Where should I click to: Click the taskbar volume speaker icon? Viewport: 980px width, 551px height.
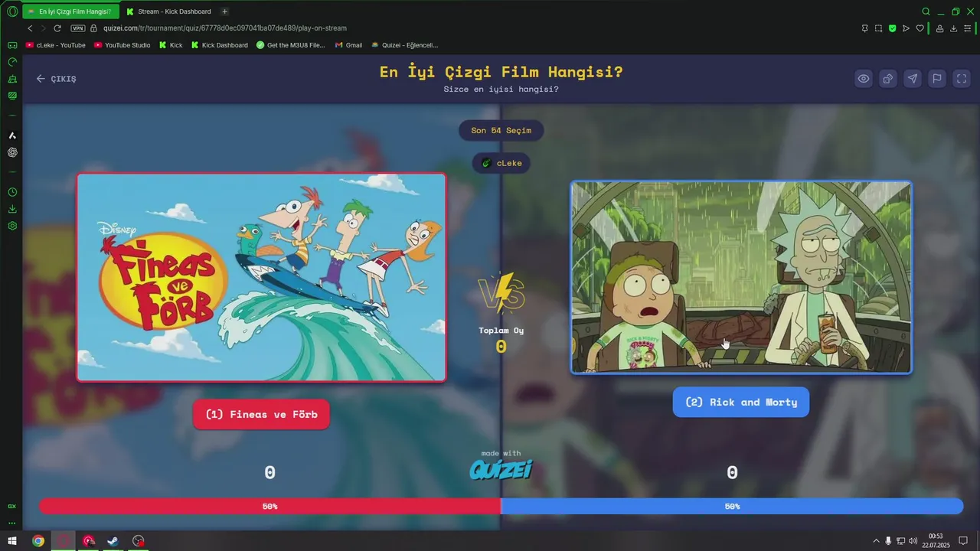913,541
